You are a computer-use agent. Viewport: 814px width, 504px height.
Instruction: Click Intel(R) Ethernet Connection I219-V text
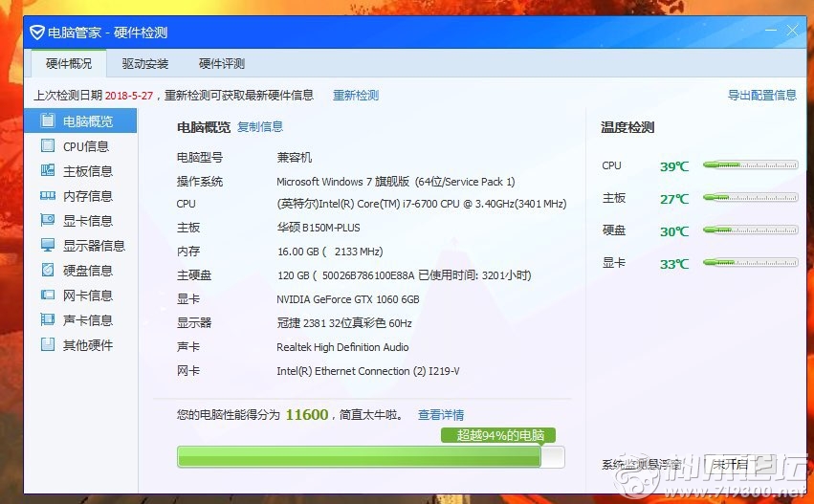(368, 371)
